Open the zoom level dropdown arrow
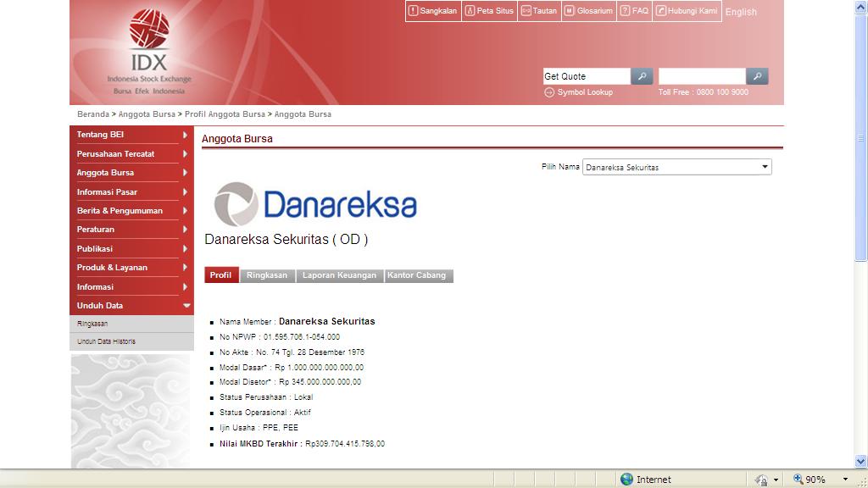 (x=845, y=480)
